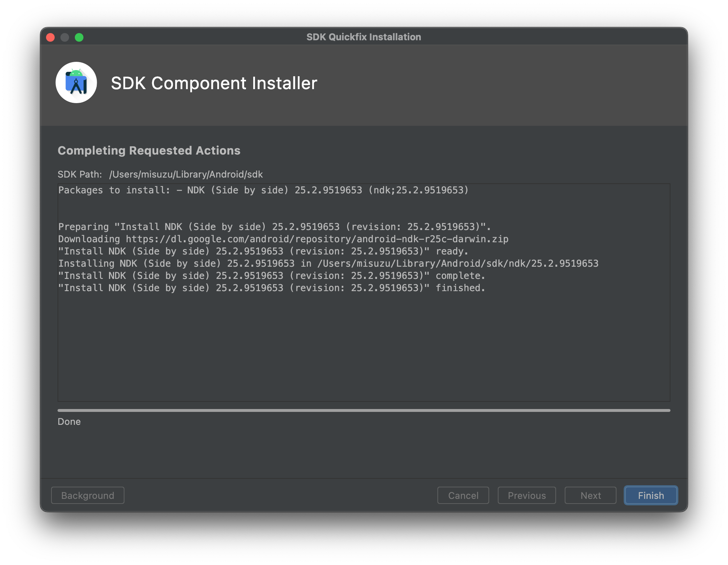728x565 pixels.
Task: Click the Next button
Action: pos(590,495)
